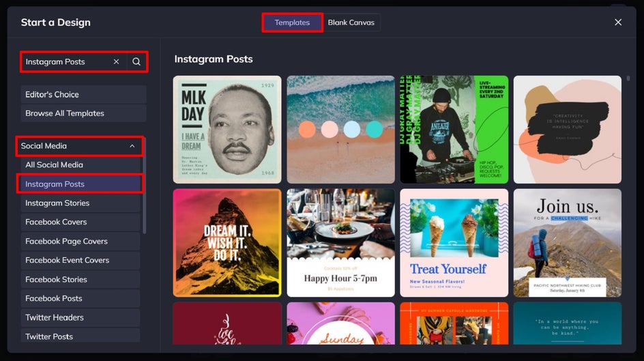The height and width of the screenshot is (361, 644).
Task: Switch to the Blank Canvas tab
Action: coord(351,23)
